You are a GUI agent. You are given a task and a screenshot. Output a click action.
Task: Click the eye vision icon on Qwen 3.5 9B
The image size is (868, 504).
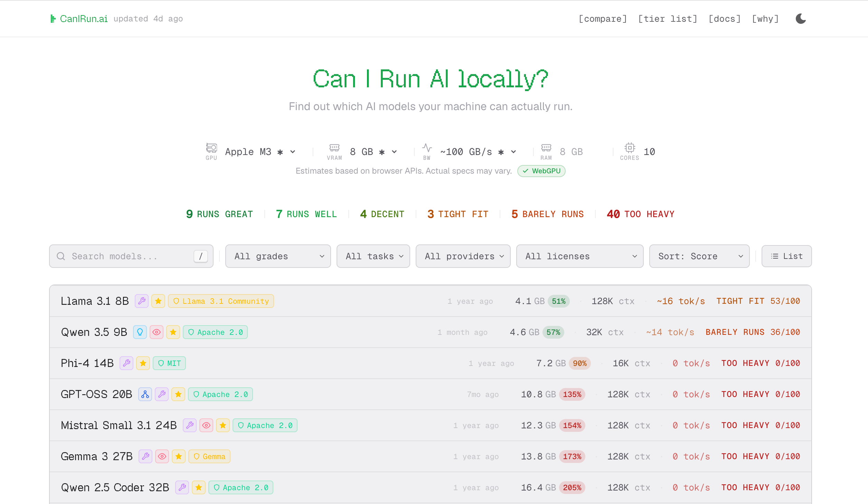[157, 332]
